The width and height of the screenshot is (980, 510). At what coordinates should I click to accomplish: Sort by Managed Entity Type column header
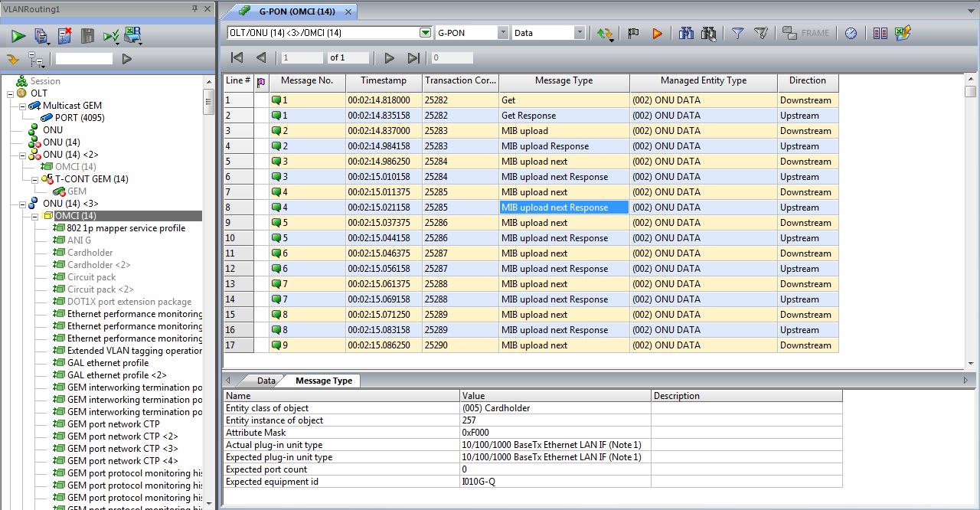(704, 80)
